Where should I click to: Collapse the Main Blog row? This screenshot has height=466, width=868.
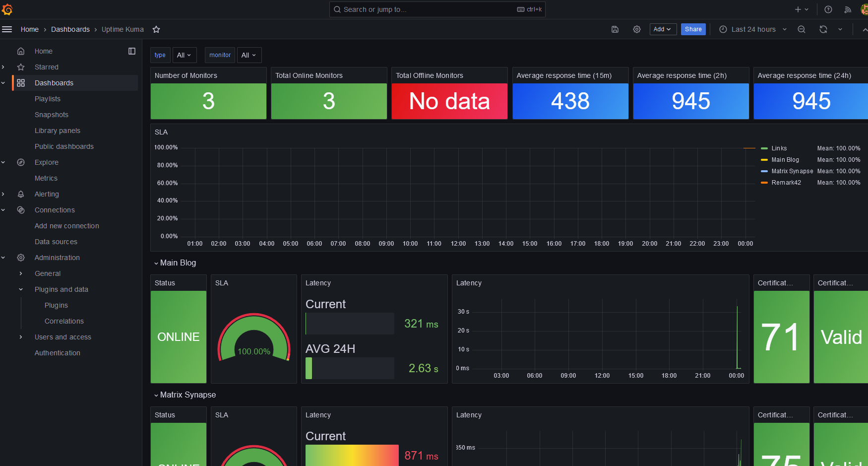coord(156,263)
